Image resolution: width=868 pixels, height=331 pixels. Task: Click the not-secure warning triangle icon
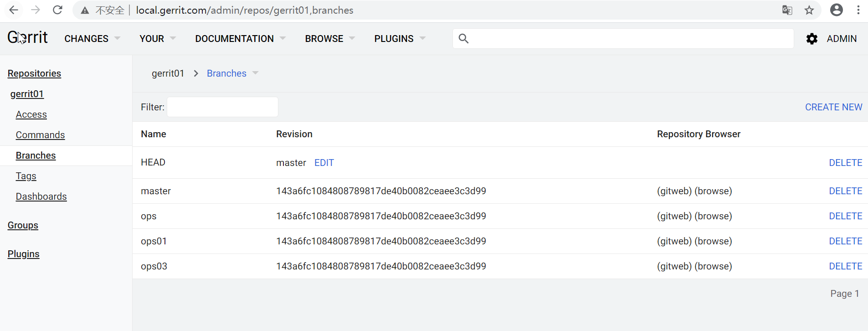coord(85,10)
